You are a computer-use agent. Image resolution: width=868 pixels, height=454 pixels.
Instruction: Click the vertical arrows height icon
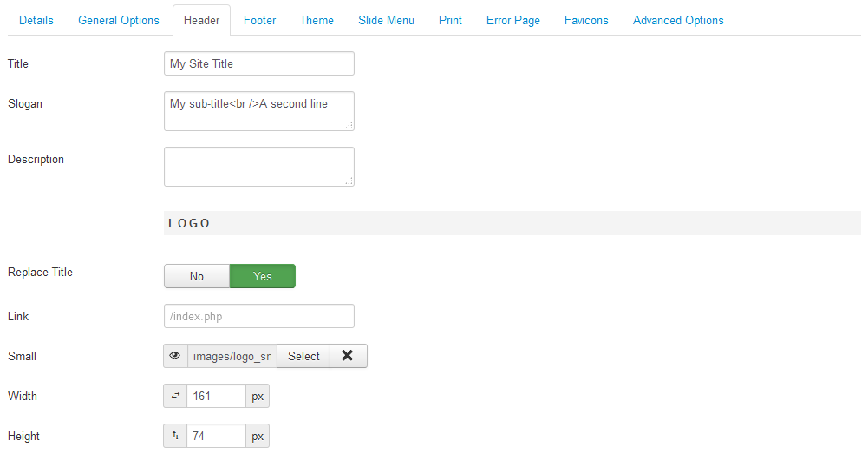[x=175, y=436]
